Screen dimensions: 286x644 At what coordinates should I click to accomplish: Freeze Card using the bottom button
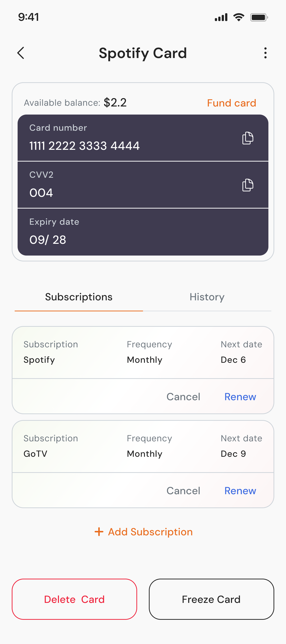click(211, 599)
